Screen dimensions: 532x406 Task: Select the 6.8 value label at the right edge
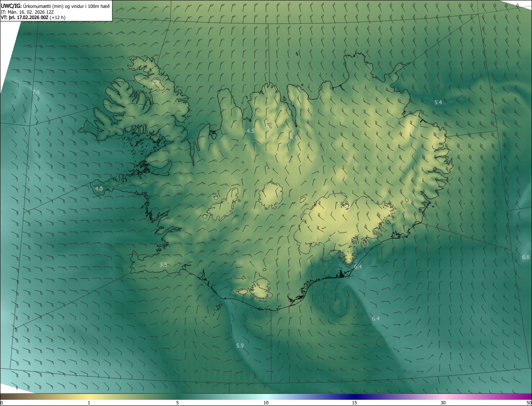[x=525, y=257]
